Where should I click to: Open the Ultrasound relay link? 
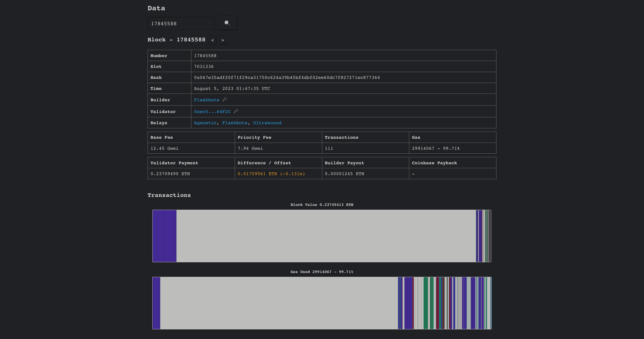[267, 123]
